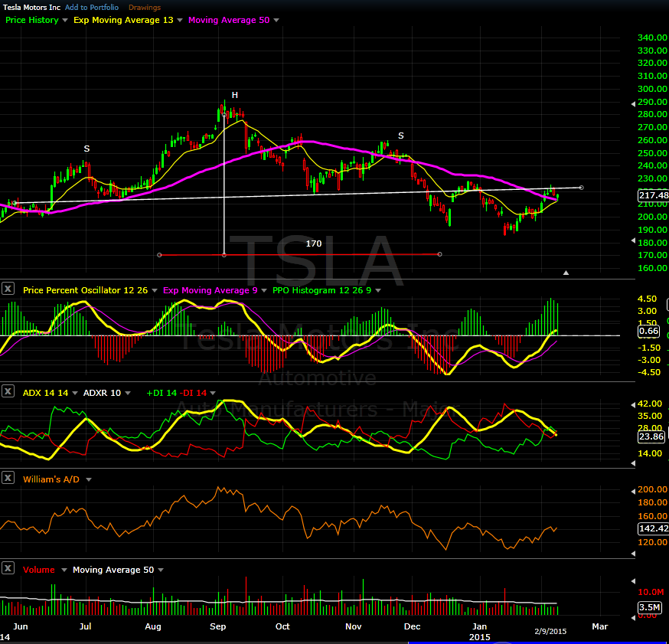
Task: Click the Tesla Motors Inc title
Action: click(31, 7)
